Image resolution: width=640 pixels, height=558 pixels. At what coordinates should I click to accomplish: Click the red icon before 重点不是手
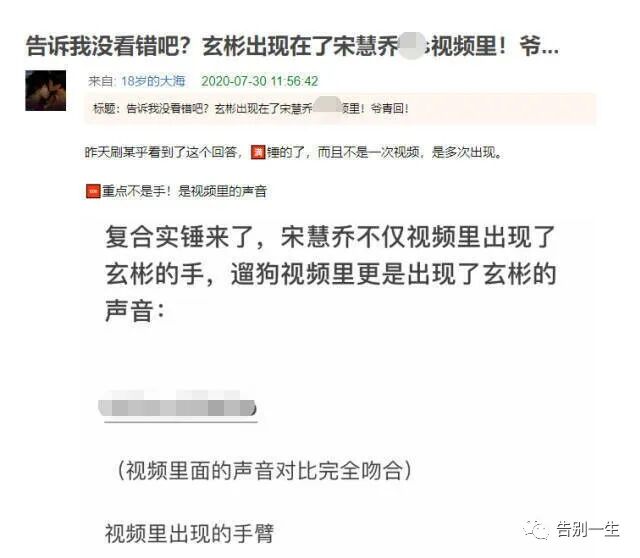(93, 191)
